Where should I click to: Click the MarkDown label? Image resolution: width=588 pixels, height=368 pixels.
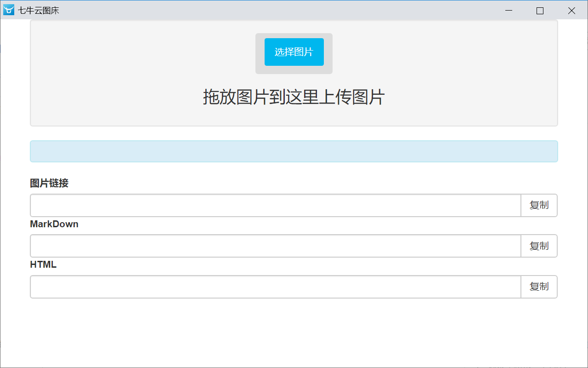coord(54,224)
